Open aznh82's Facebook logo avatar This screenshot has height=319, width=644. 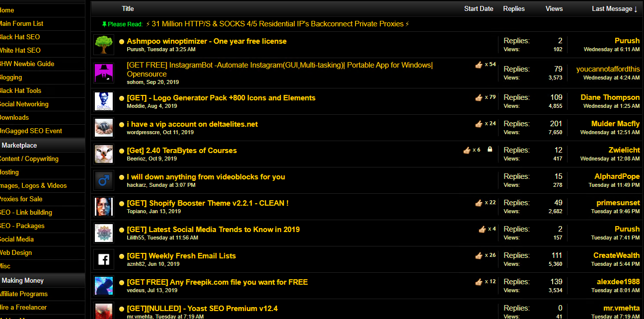tap(104, 259)
